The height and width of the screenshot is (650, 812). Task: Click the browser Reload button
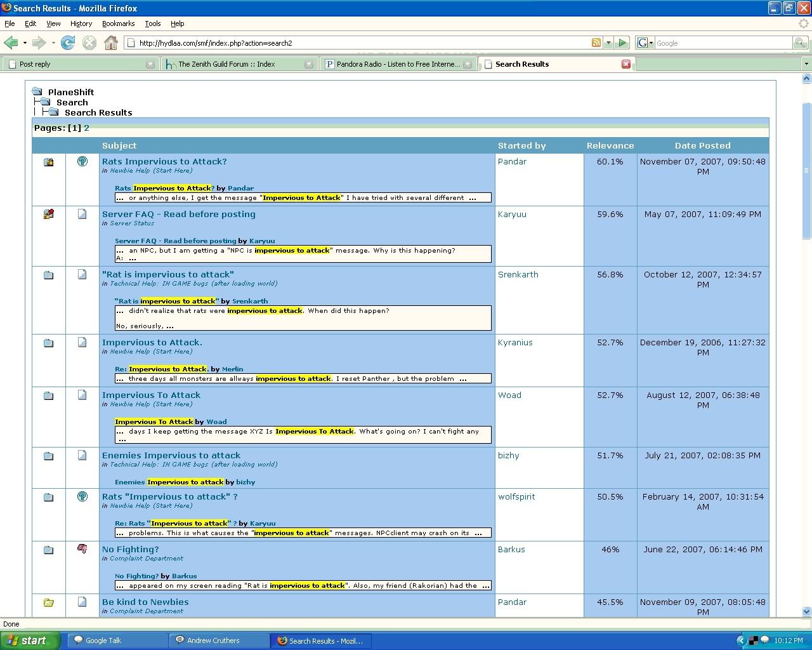tap(68, 43)
